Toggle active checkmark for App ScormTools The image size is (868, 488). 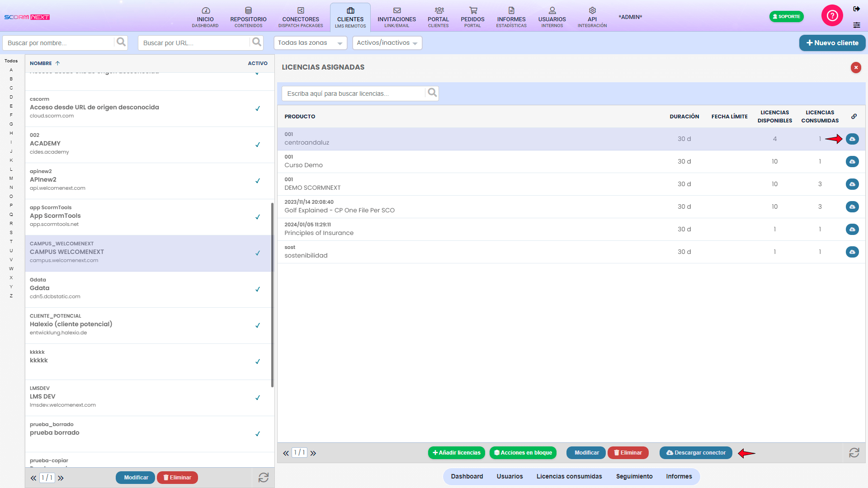(x=258, y=217)
